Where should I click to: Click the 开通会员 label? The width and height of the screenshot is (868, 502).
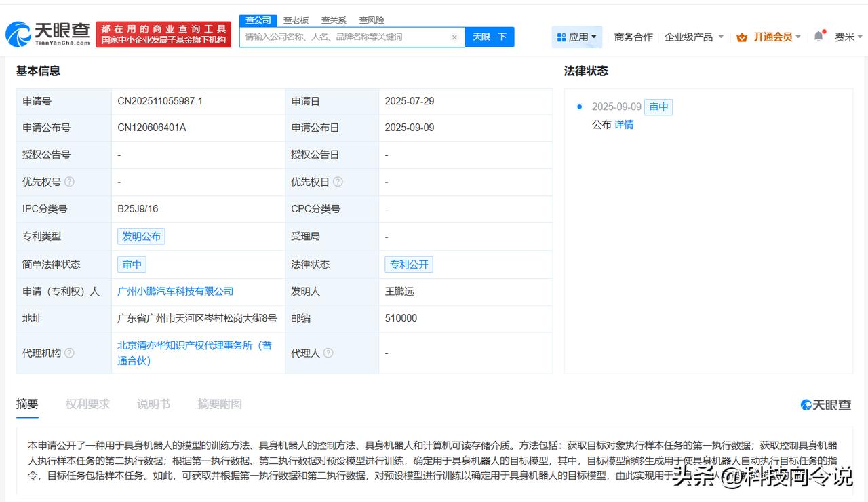pos(772,37)
